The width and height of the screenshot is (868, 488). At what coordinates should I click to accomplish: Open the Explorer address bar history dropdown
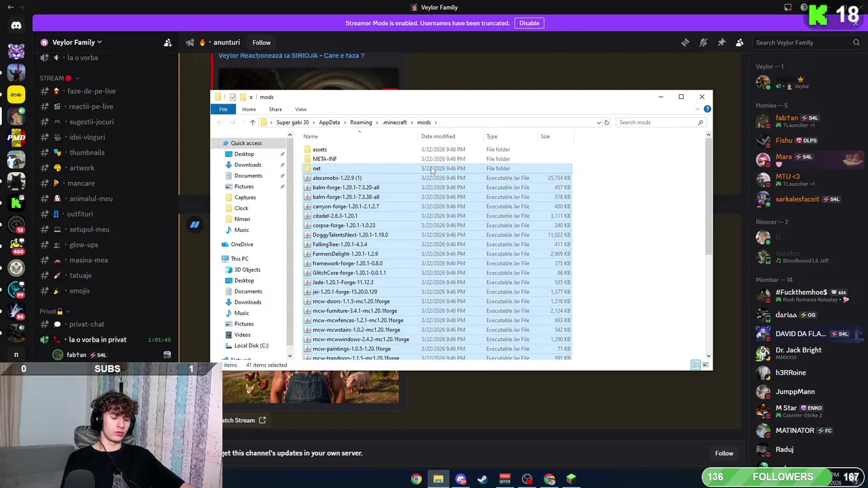click(598, 123)
